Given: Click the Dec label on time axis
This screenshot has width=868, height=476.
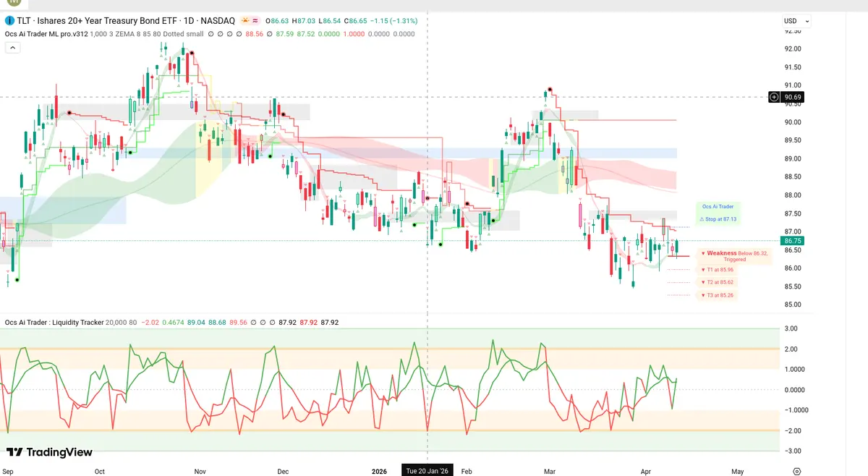Looking at the screenshot, I should (x=283, y=471).
